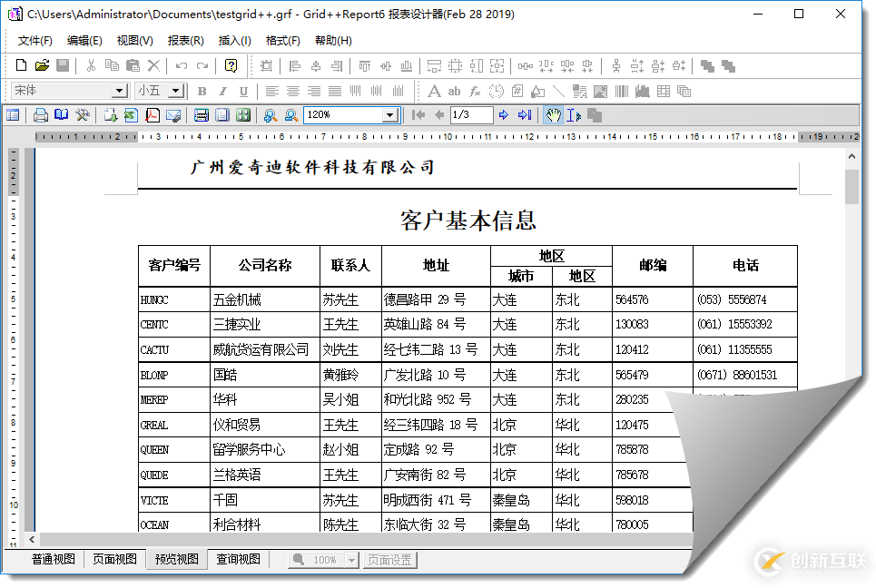Switch to the 查询视图 tab

pyautogui.click(x=237, y=559)
